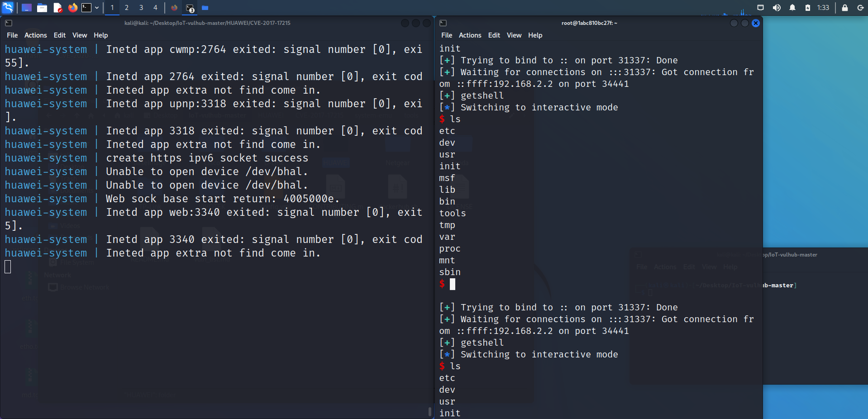
Task: Close the root@1abc810bc27f terminal window
Action: [x=756, y=23]
